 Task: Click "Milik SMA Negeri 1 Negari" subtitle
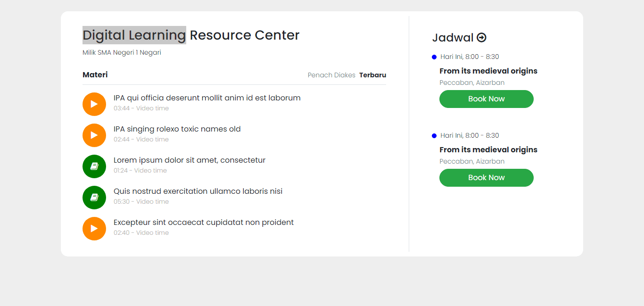122,52
